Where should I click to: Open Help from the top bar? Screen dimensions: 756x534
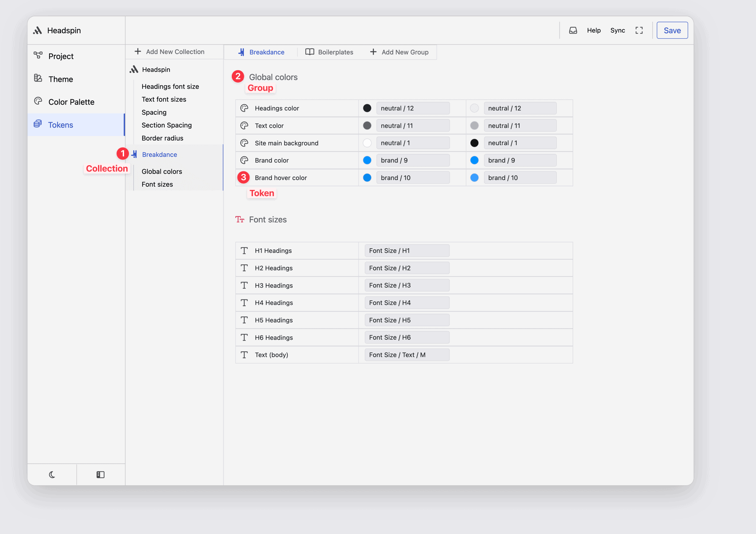[x=593, y=30]
